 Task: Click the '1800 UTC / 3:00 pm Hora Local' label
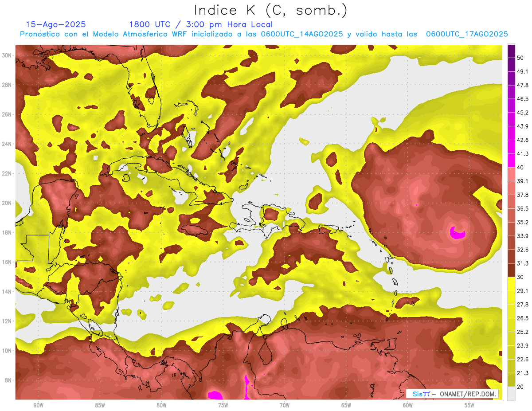[201, 24]
